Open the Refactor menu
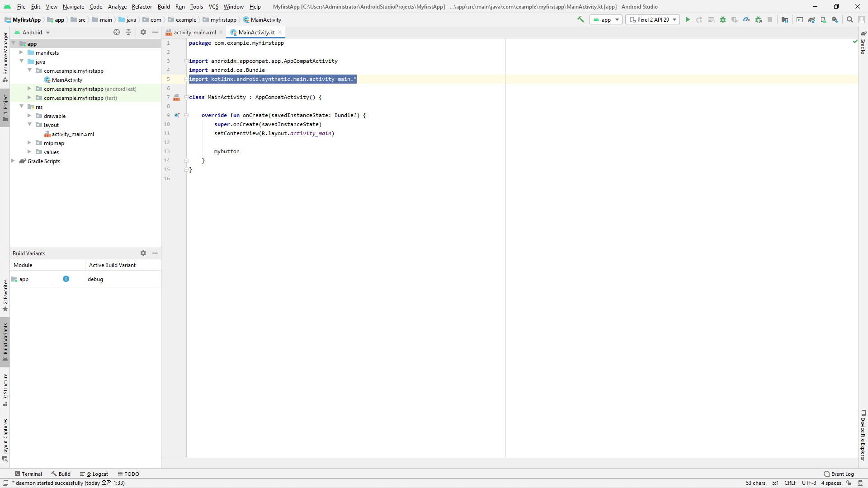Viewport: 868px width, 488px height. click(142, 6)
